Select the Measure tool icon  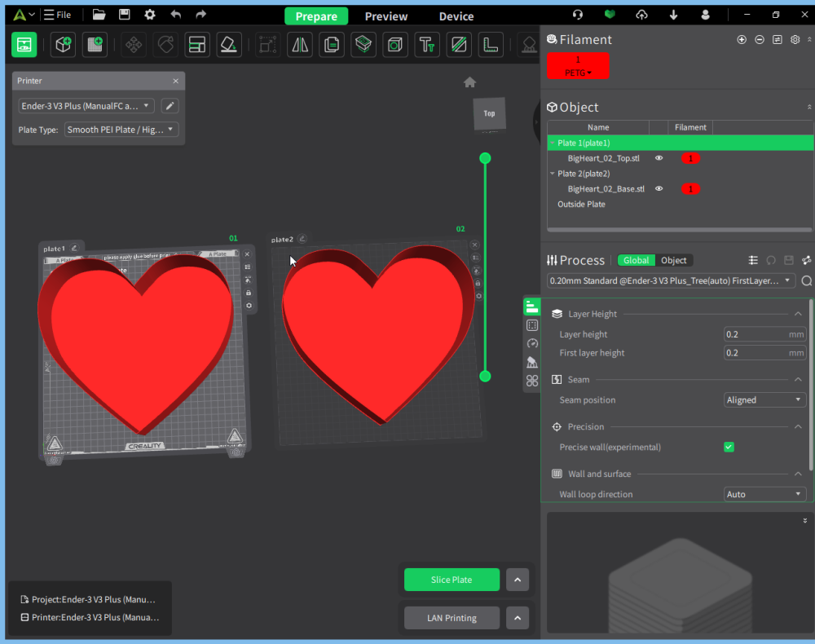pos(490,45)
